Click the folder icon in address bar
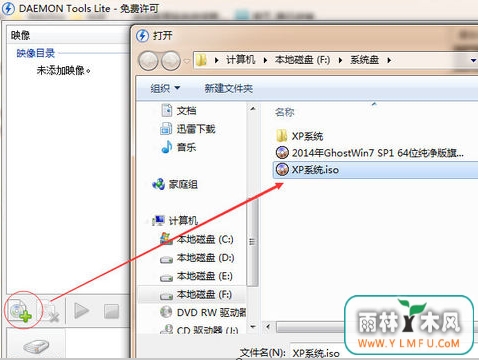The height and width of the screenshot is (360, 479). tap(201, 60)
